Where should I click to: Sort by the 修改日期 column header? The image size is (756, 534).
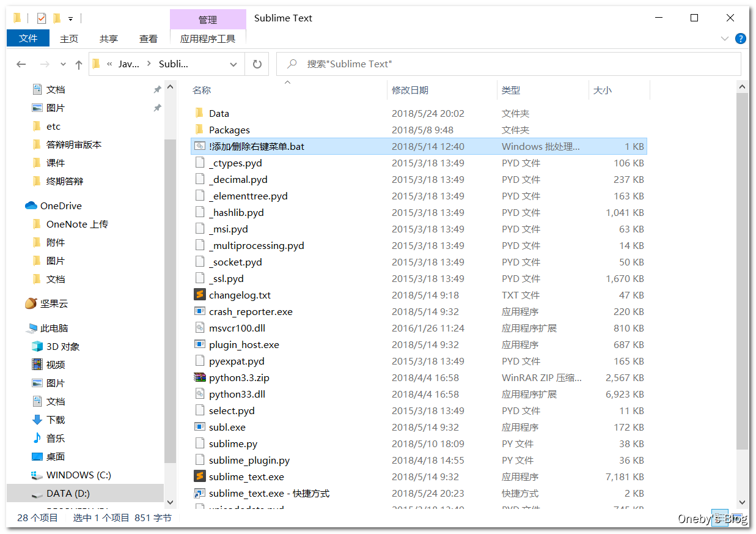click(442, 90)
